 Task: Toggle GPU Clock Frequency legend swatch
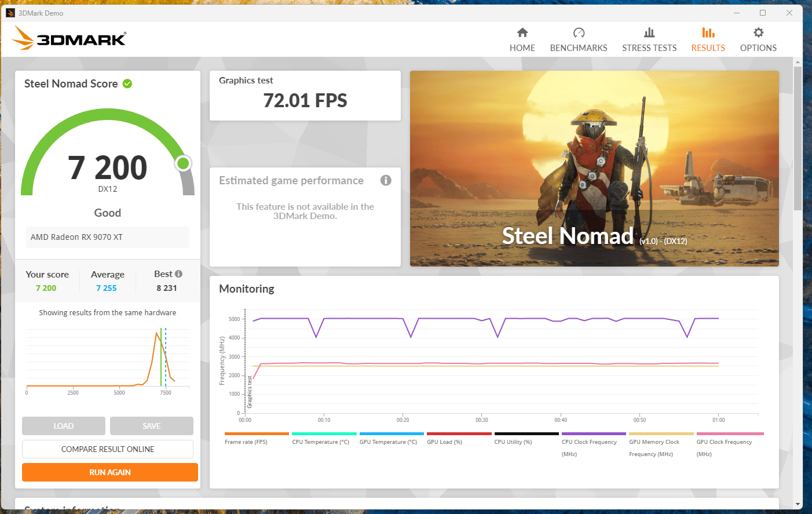pos(730,433)
